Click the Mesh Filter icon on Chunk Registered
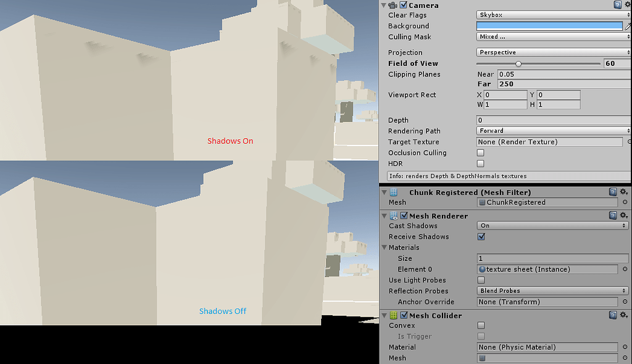This screenshot has width=632, height=364. 393,192
